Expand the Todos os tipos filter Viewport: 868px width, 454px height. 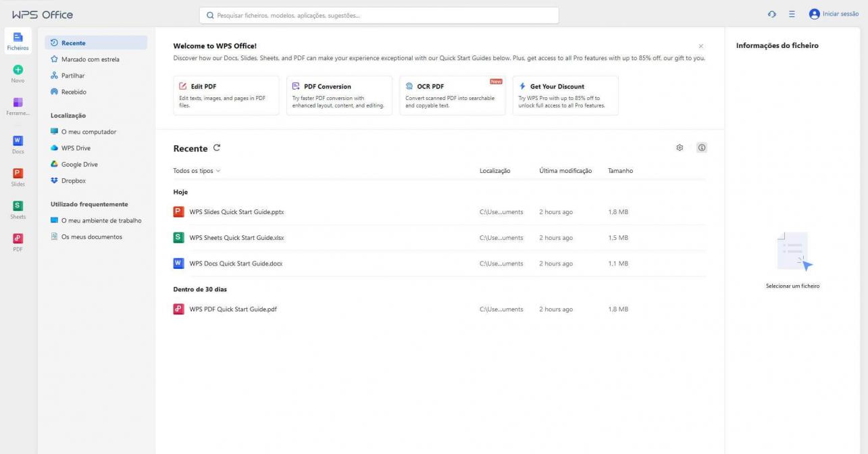(197, 171)
